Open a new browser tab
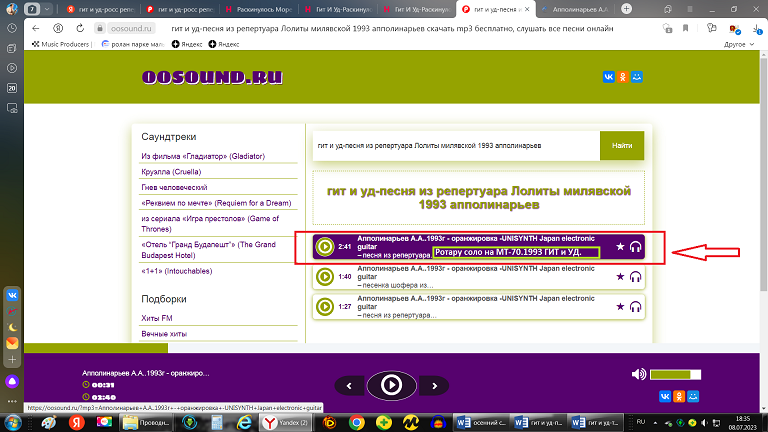This screenshot has height=432, width=768. [x=626, y=9]
